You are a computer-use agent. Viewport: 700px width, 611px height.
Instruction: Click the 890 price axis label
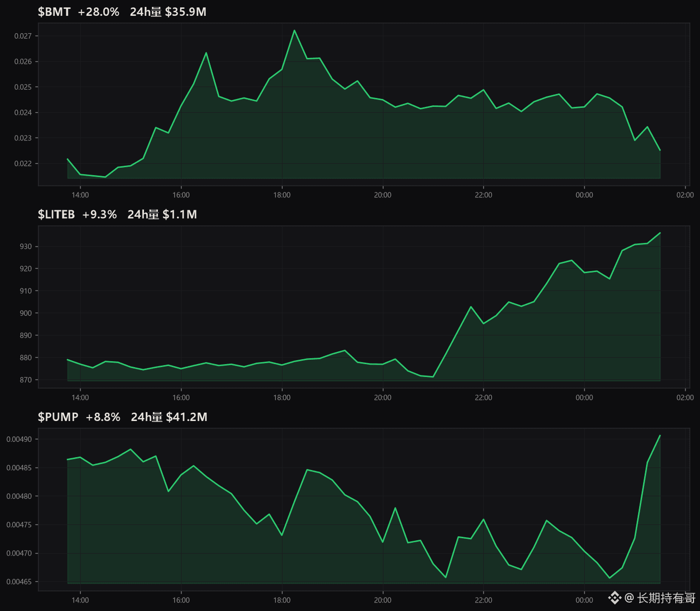26,335
